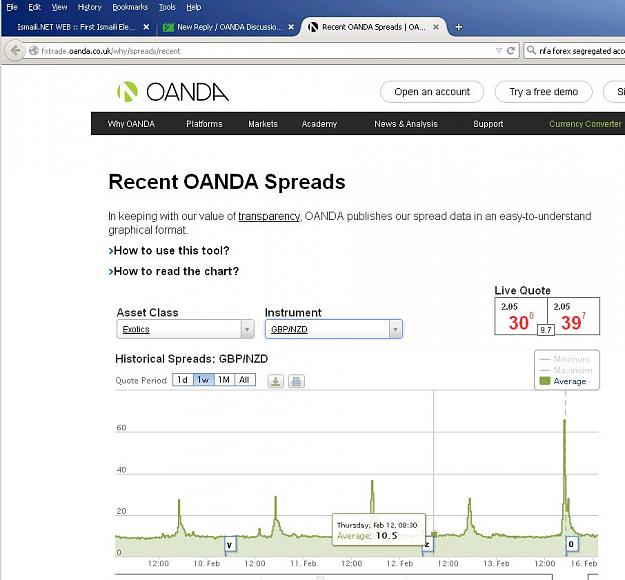Close the New Reply OANDA Discussion tab
The image size is (625, 580).
point(291,27)
